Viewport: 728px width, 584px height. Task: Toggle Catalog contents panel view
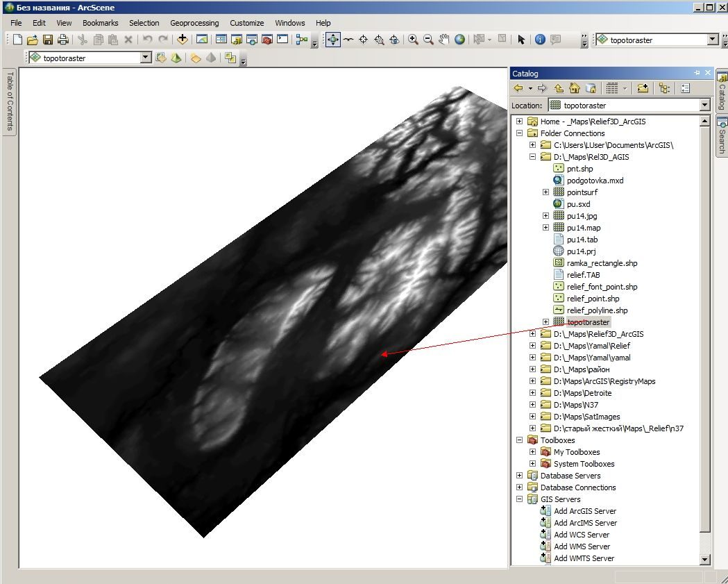point(664,87)
